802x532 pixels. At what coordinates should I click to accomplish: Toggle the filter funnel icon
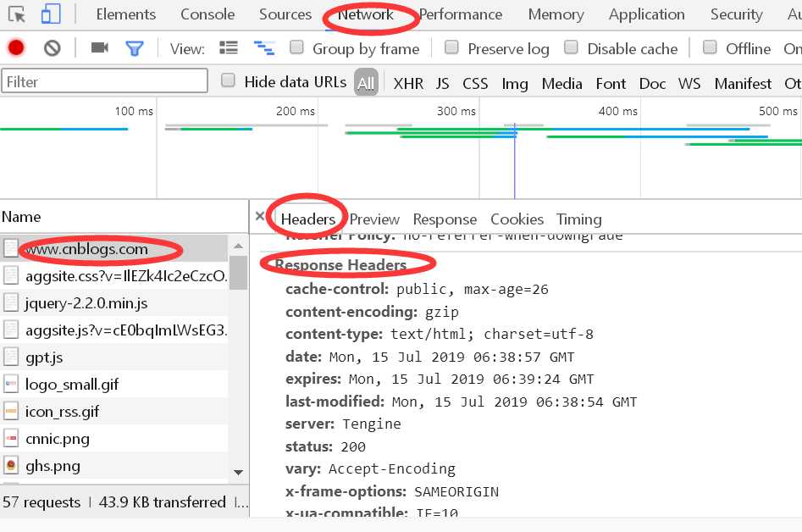pyautogui.click(x=135, y=48)
